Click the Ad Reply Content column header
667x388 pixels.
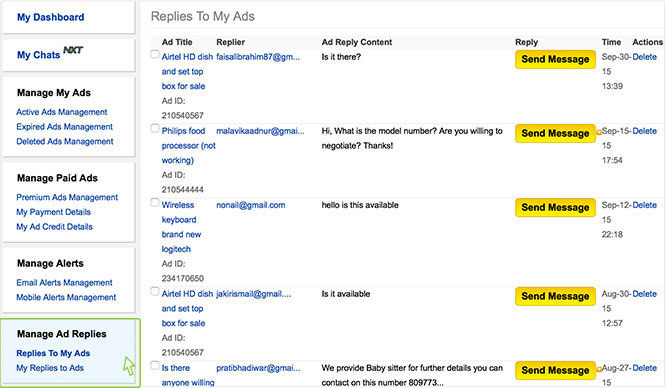(x=357, y=42)
